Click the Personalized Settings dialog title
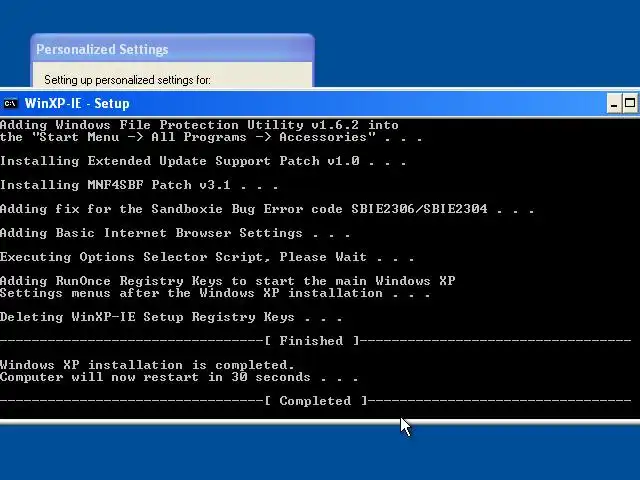The width and height of the screenshot is (640, 480). (x=102, y=49)
